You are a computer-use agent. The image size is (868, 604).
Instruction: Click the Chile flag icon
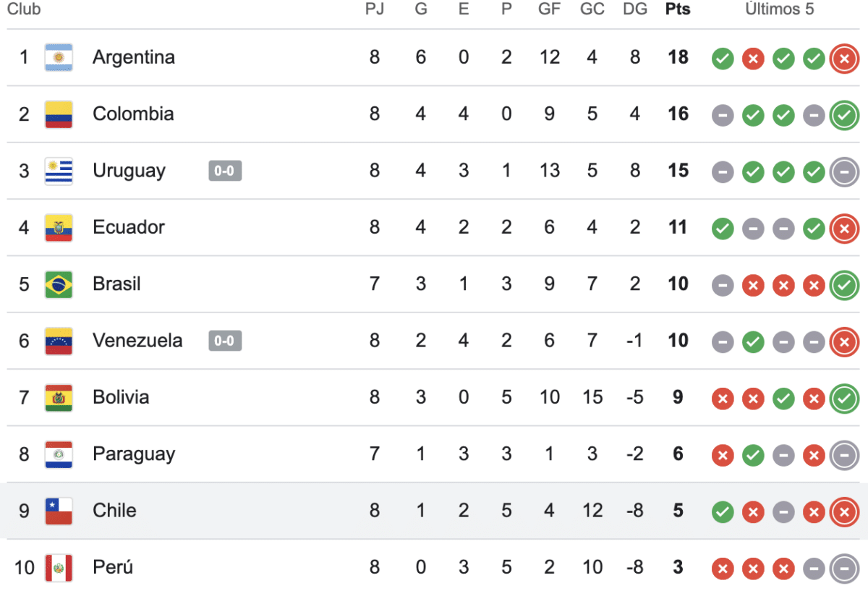click(59, 511)
